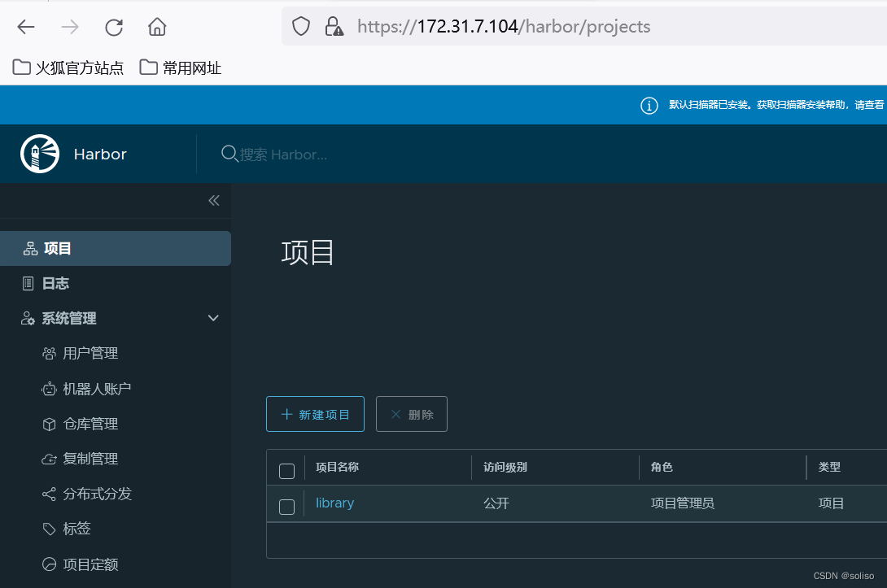The height and width of the screenshot is (588, 887).
Task: Toggle the select-all checkbox in table header
Action: pos(286,470)
